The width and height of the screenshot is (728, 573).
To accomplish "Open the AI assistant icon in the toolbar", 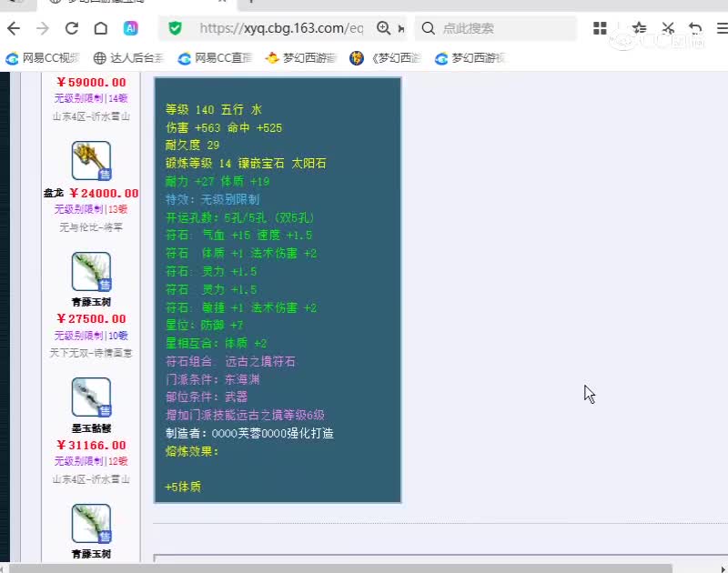I will tap(131, 28).
